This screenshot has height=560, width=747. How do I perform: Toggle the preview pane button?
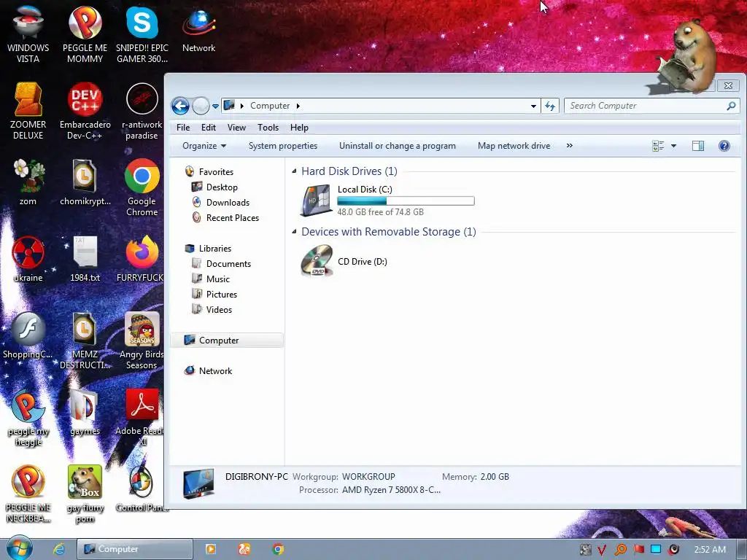[698, 146]
